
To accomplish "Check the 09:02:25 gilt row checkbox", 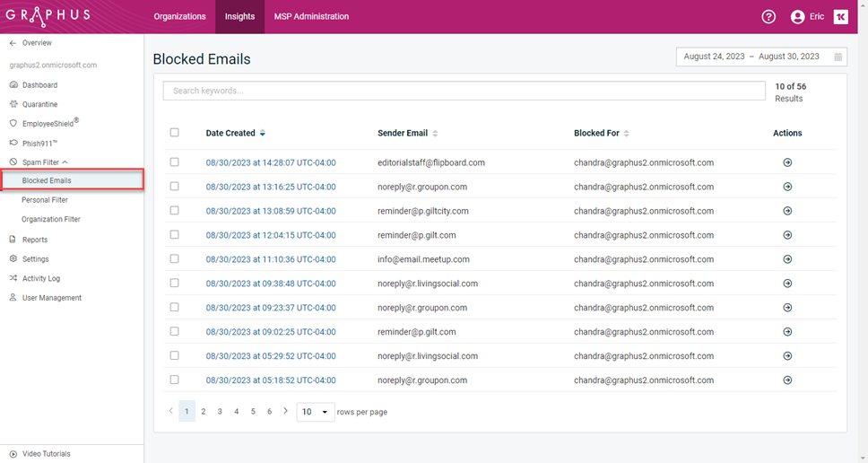I will point(174,331).
